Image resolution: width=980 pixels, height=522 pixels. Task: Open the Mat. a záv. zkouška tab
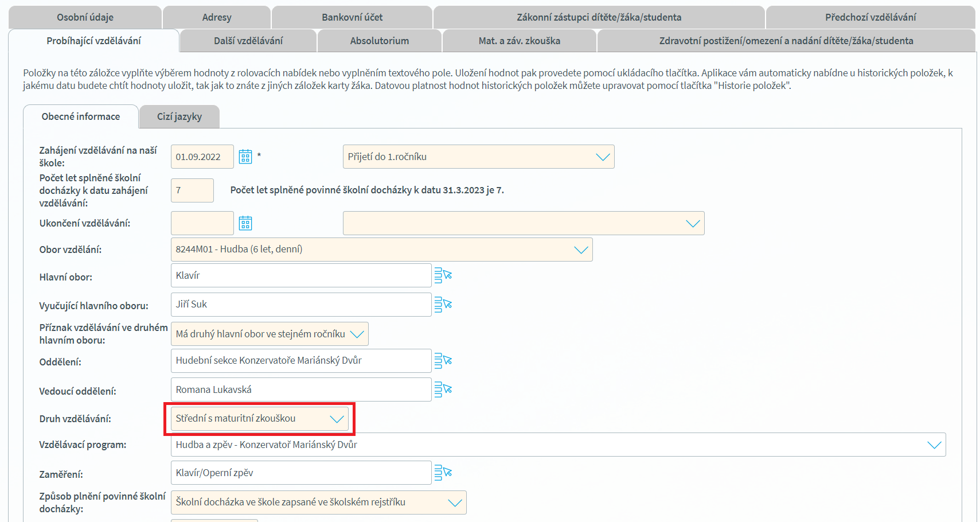coord(520,41)
